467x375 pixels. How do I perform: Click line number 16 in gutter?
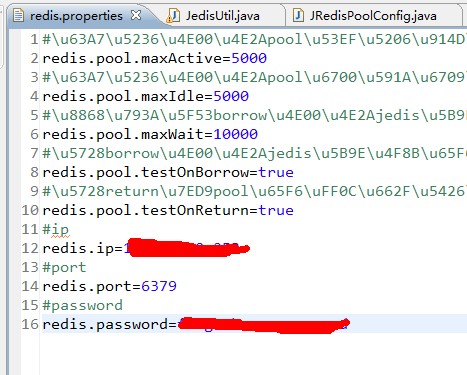(30, 324)
